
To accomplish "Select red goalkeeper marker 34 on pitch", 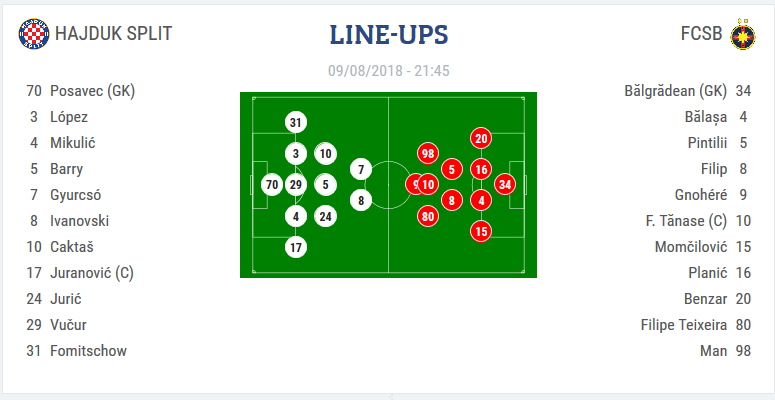I will (505, 184).
